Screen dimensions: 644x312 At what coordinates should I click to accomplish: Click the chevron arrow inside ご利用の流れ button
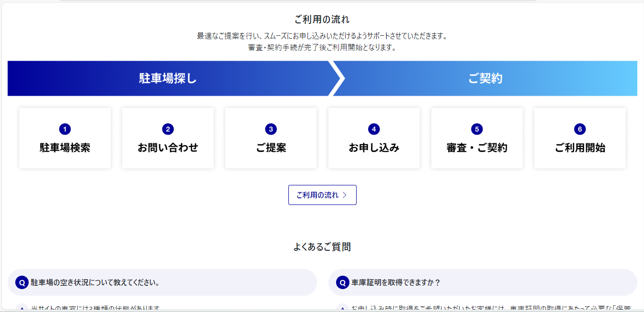(x=345, y=195)
